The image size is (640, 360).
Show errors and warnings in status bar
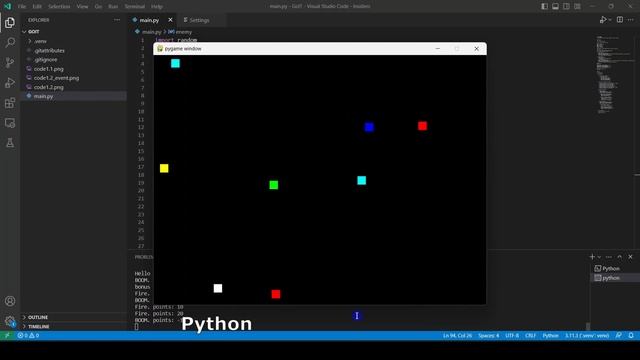[x=28, y=336]
